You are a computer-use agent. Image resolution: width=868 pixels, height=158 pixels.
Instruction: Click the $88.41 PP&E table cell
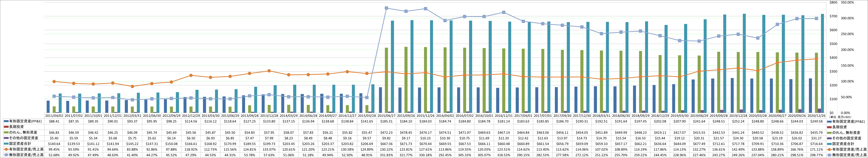coord(54,121)
